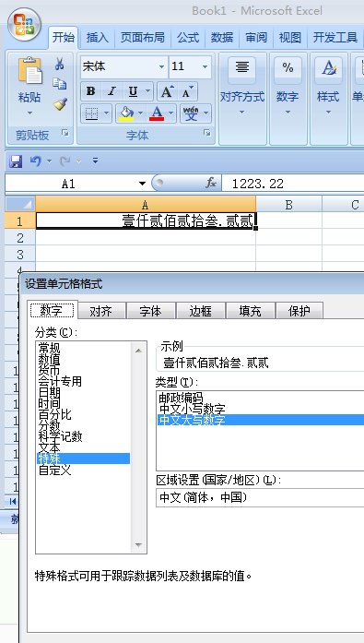Viewport: 364px width, 643px height.
Task: Select 自定义 category
Action: 55,470
